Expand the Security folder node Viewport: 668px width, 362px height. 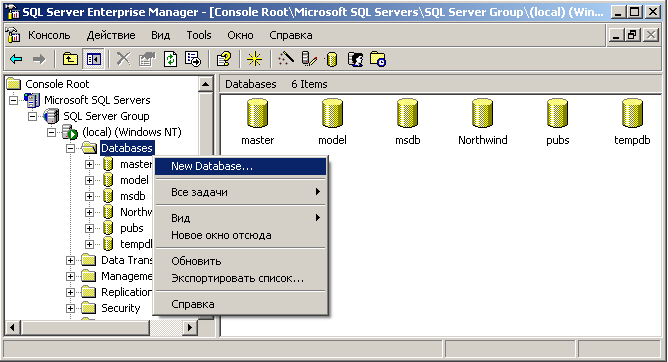tap(70, 308)
